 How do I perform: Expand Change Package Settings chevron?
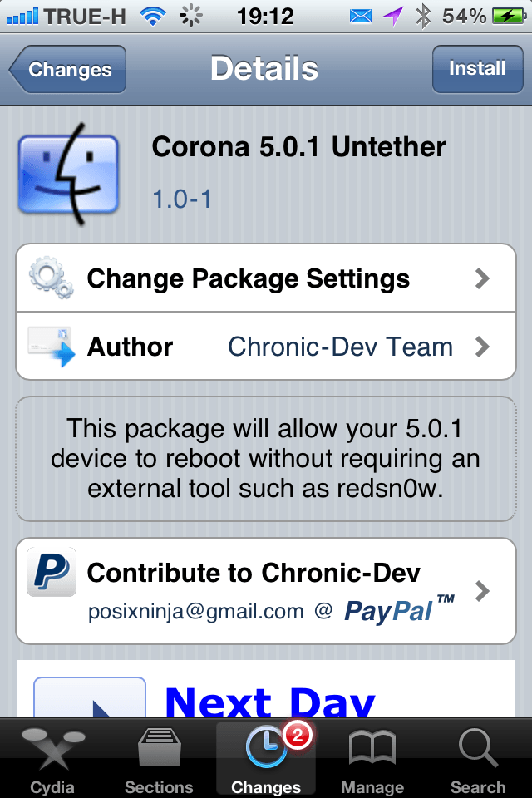[482, 278]
